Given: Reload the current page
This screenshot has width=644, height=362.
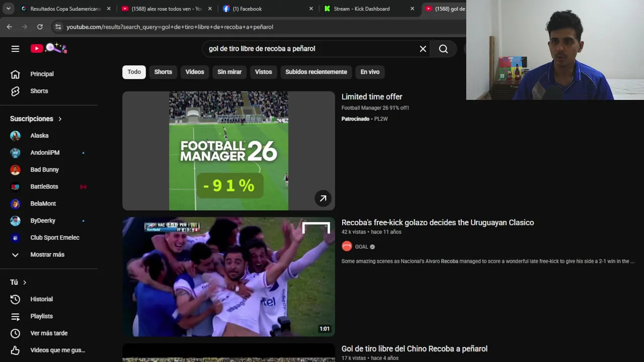Looking at the screenshot, I should (x=40, y=27).
